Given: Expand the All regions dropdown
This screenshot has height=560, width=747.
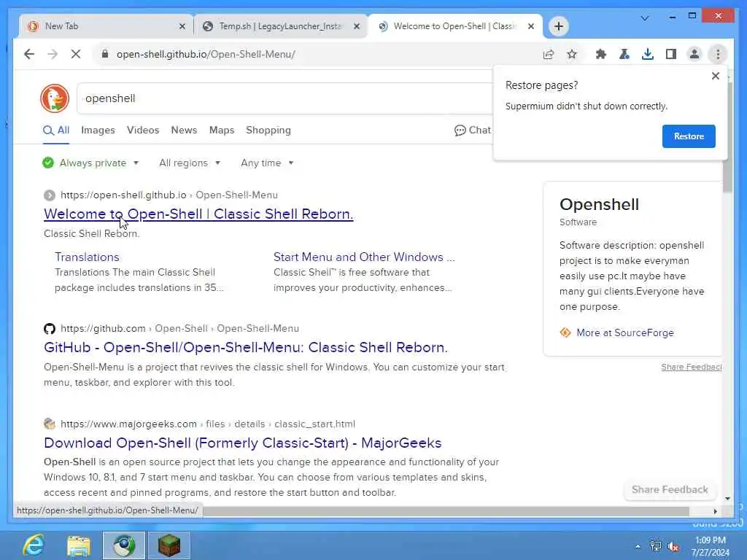Looking at the screenshot, I should point(190,163).
